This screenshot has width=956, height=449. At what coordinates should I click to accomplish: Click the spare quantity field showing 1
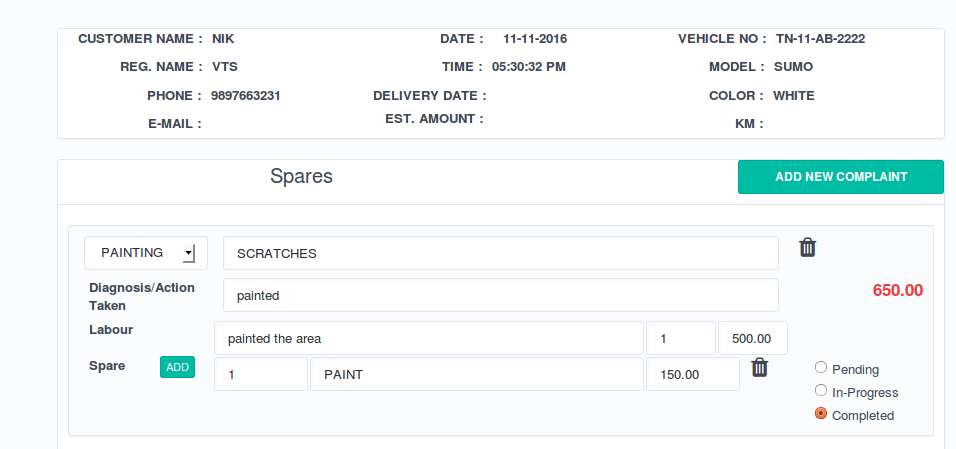[x=261, y=375]
